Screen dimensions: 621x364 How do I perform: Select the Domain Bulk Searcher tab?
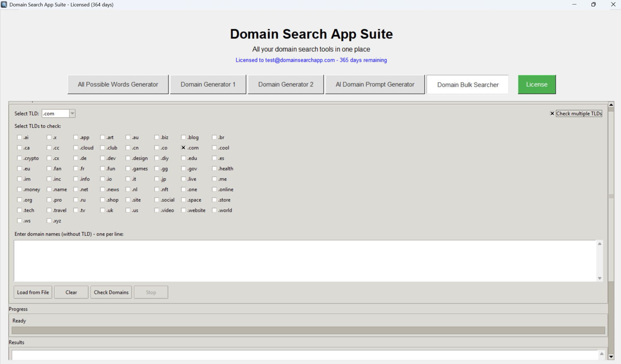coord(468,84)
